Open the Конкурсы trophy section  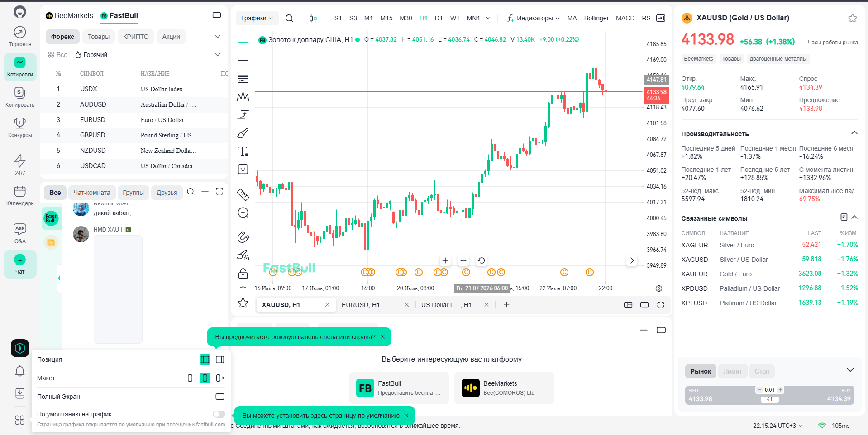[x=20, y=128]
